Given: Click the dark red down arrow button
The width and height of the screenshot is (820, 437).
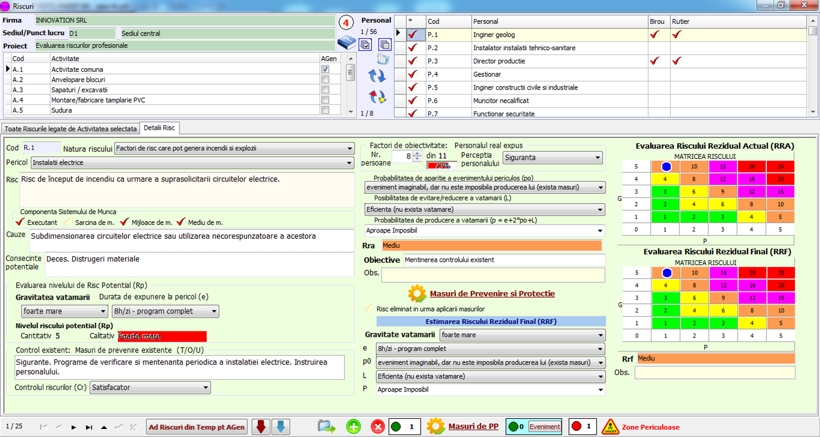Looking at the screenshot, I should pyautogui.click(x=260, y=427).
